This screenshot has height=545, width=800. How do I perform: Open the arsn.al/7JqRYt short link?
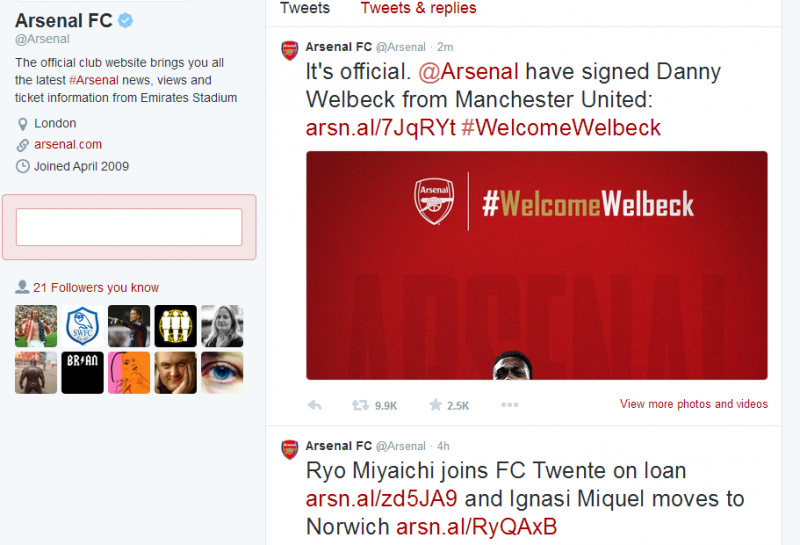[x=380, y=127]
